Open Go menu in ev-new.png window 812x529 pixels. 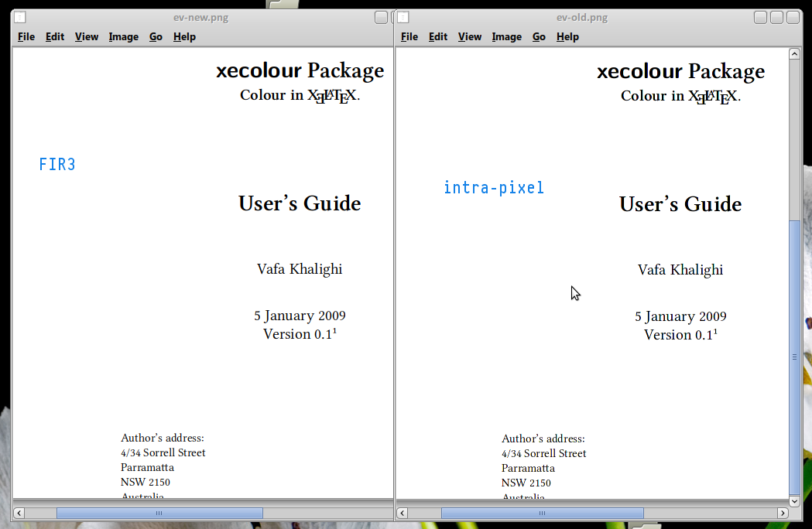point(156,36)
